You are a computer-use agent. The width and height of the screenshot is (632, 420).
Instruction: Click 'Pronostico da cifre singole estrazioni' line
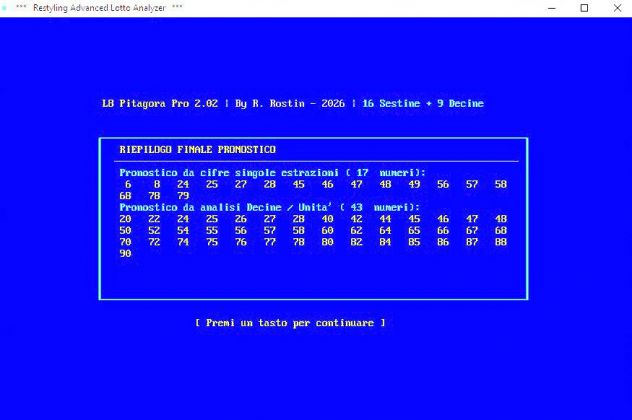click(272, 173)
